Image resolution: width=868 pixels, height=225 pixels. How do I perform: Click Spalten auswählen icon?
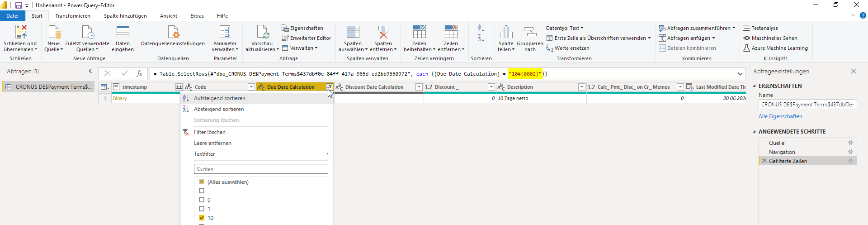(x=353, y=32)
